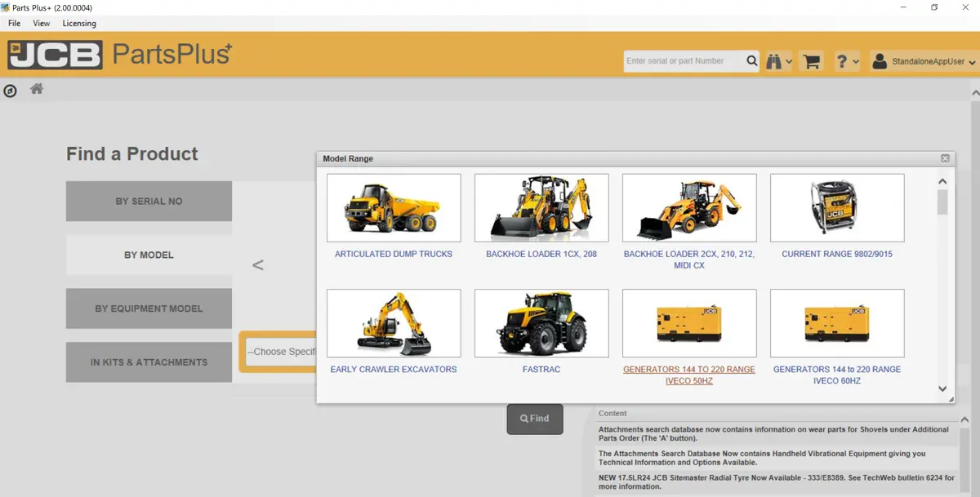
Task: Open BACKHOE LOADER 2CX, 210, 212 link
Action: click(689, 260)
